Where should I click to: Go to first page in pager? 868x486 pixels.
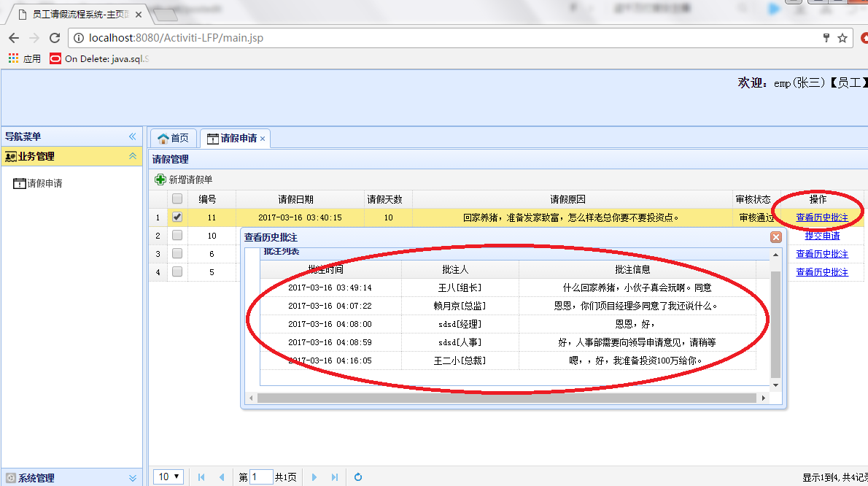coord(201,477)
